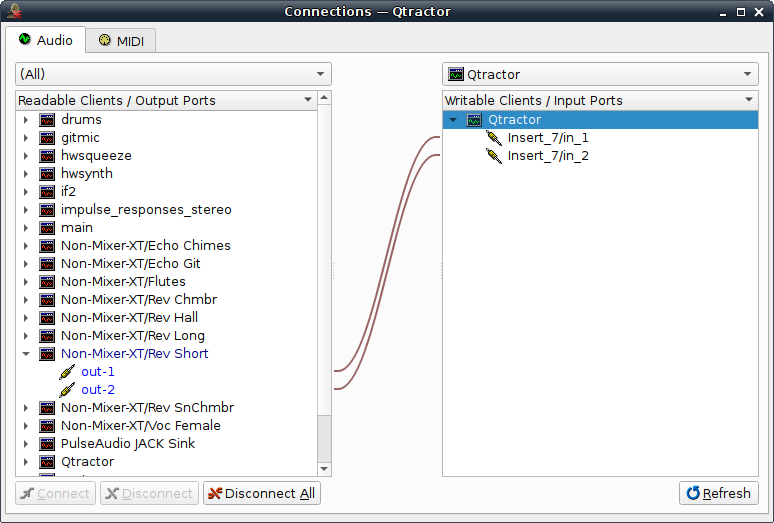Click the impulse_responses_stereo client icon
The height and width of the screenshot is (523, 774).
(47, 210)
